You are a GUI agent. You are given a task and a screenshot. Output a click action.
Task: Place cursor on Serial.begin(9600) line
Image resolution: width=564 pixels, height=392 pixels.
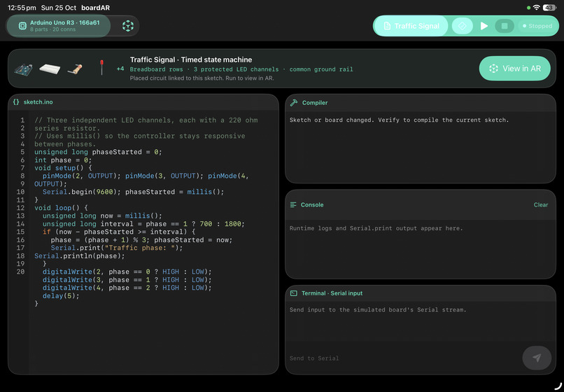[133, 192]
